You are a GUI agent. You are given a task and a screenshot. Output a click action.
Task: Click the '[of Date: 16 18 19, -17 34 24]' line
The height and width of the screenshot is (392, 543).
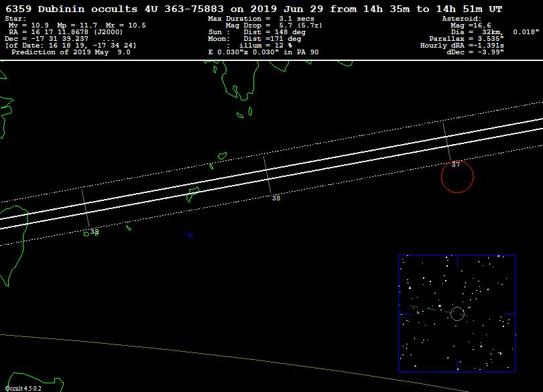coord(70,46)
